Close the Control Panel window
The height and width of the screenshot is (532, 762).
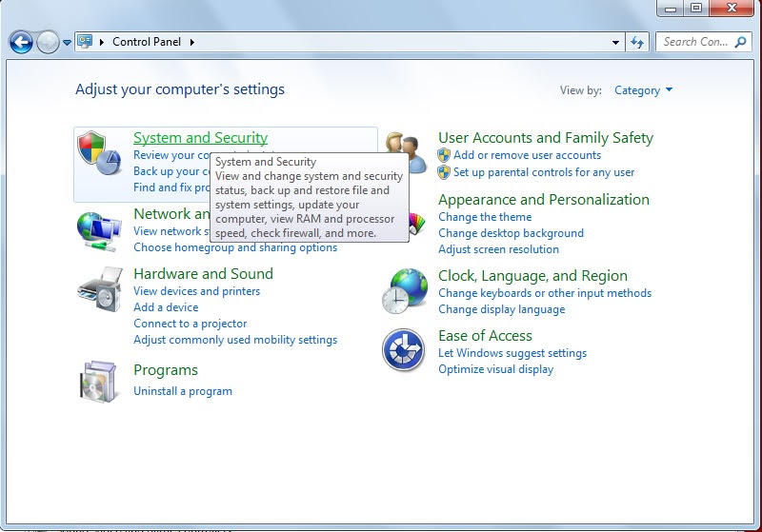pos(732,8)
